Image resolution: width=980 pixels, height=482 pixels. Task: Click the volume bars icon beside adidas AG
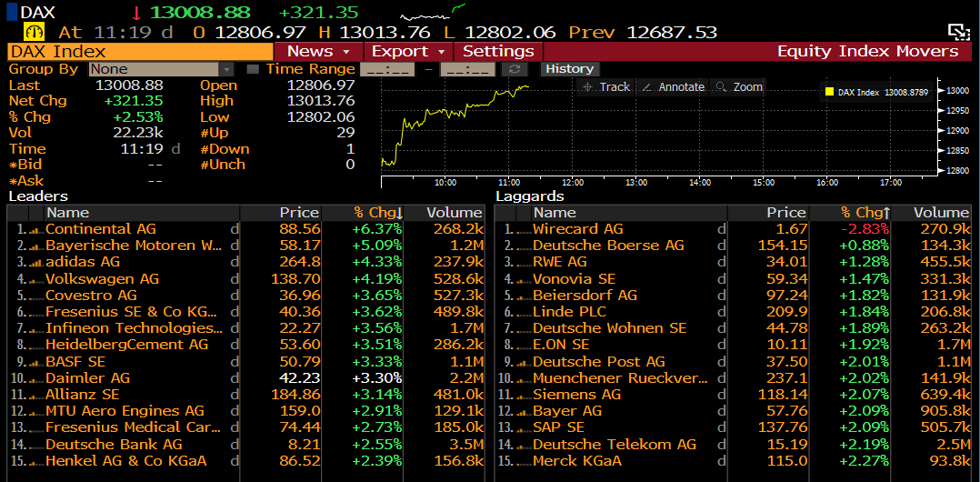36,263
